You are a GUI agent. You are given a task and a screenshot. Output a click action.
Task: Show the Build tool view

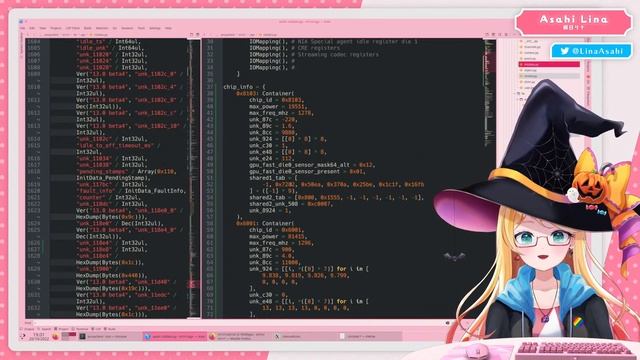point(110,329)
